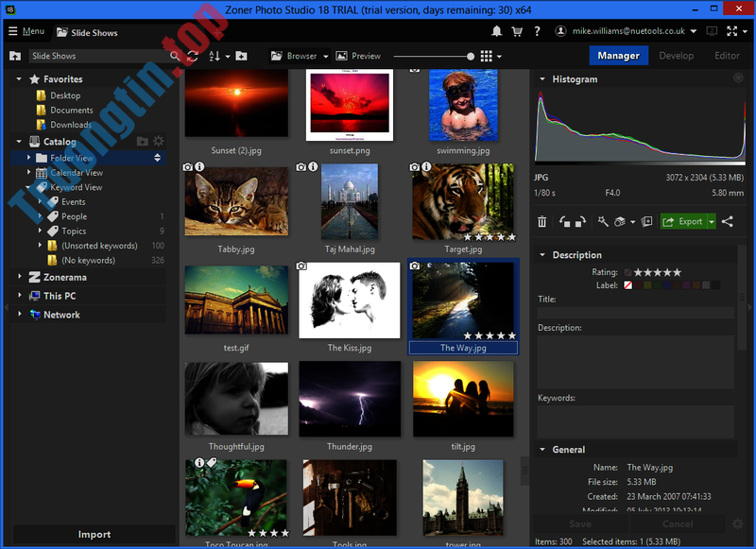
Task: Click the notifications bell icon
Action: coord(497,31)
